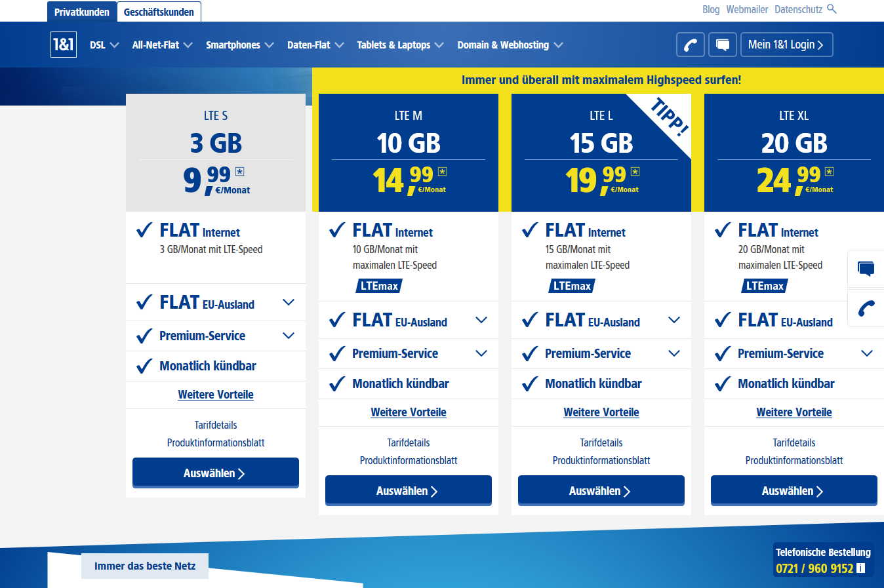Click Auswählen for the LTE S plan

[215, 472]
